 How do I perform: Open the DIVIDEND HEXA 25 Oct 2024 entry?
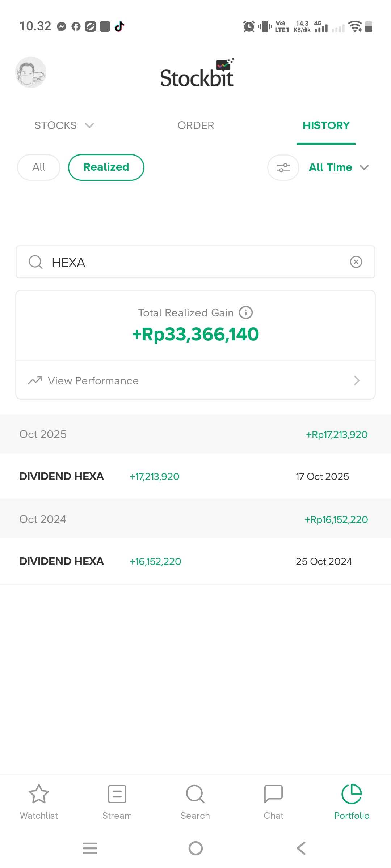pyautogui.click(x=195, y=561)
